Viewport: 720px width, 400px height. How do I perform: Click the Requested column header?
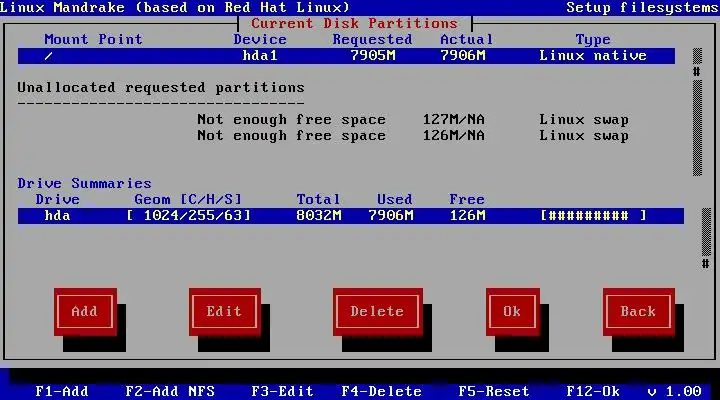click(372, 40)
